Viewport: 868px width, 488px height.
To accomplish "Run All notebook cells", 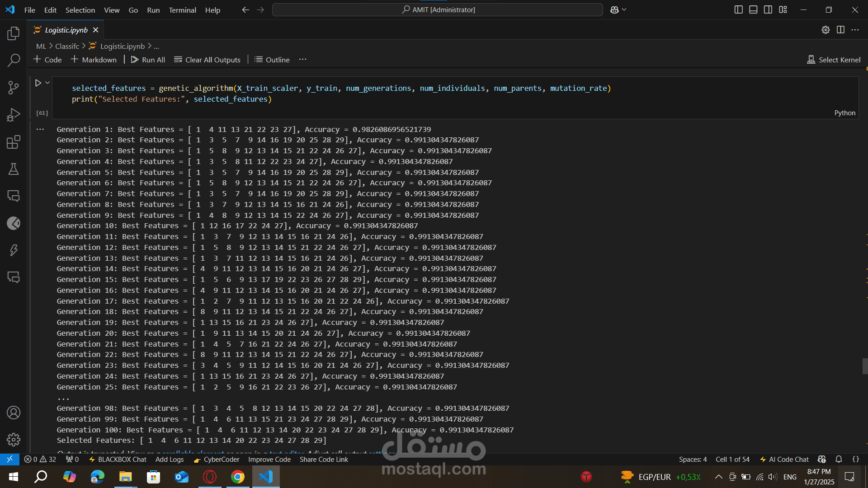I will (x=148, y=60).
